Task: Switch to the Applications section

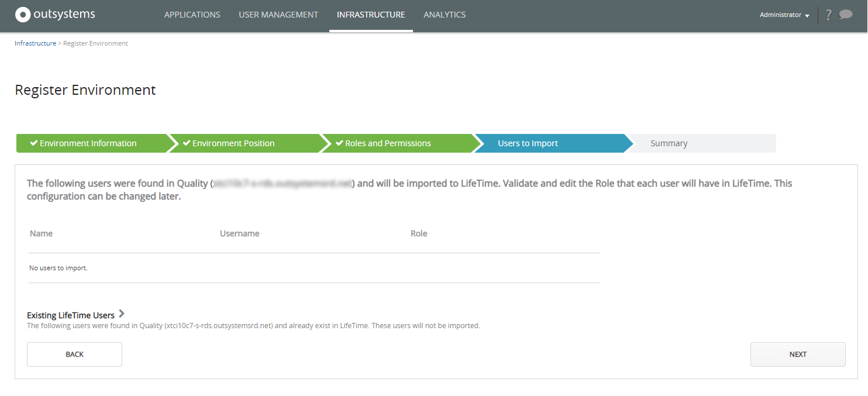Action: tap(192, 15)
